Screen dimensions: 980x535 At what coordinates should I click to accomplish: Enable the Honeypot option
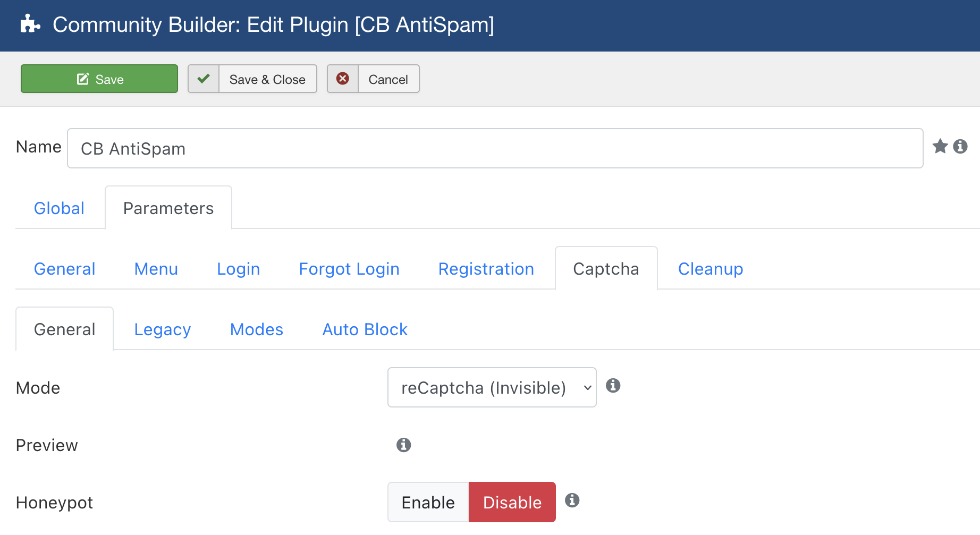(428, 502)
